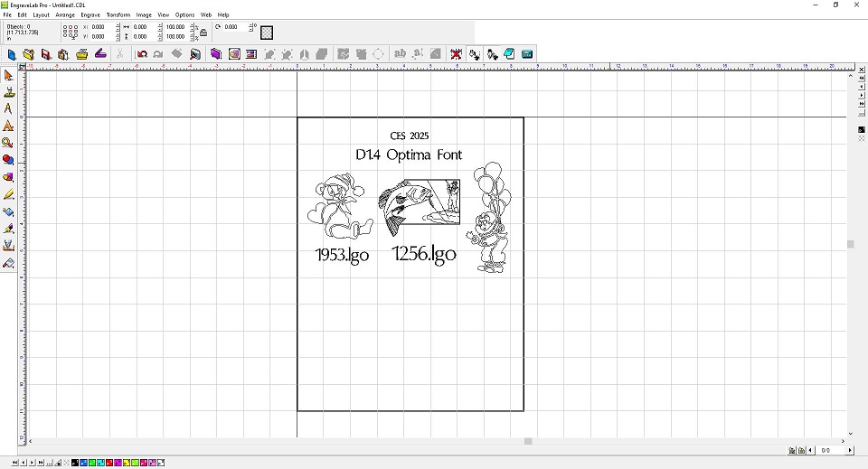This screenshot has width=868, height=469.
Task: Click the horizontal scrollbar thumb
Action: click(528, 441)
